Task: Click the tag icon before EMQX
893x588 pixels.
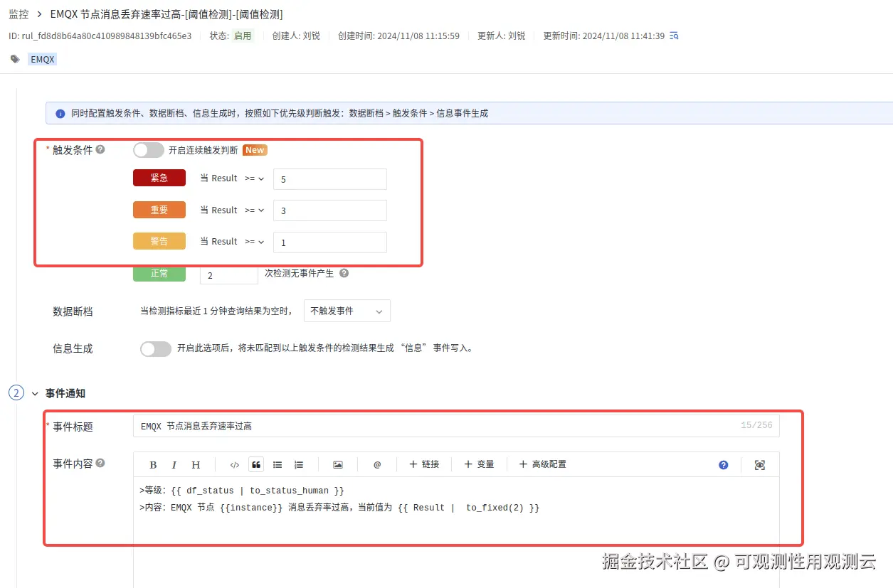Action: (x=15, y=59)
